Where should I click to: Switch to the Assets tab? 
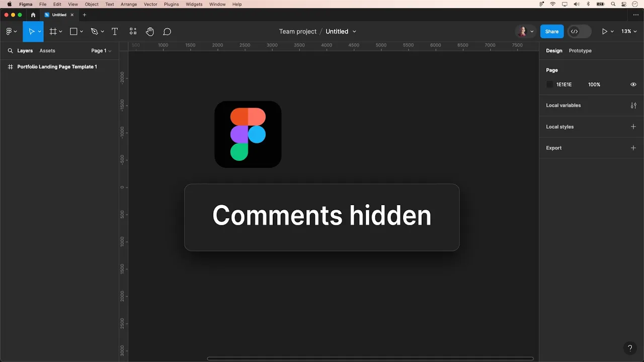[x=47, y=51]
